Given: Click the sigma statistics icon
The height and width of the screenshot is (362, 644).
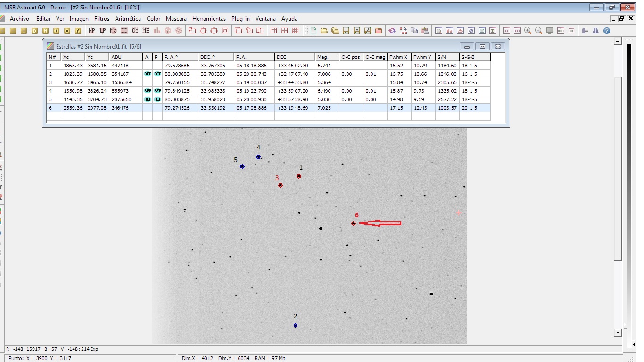Looking at the screenshot, I should [493, 31].
